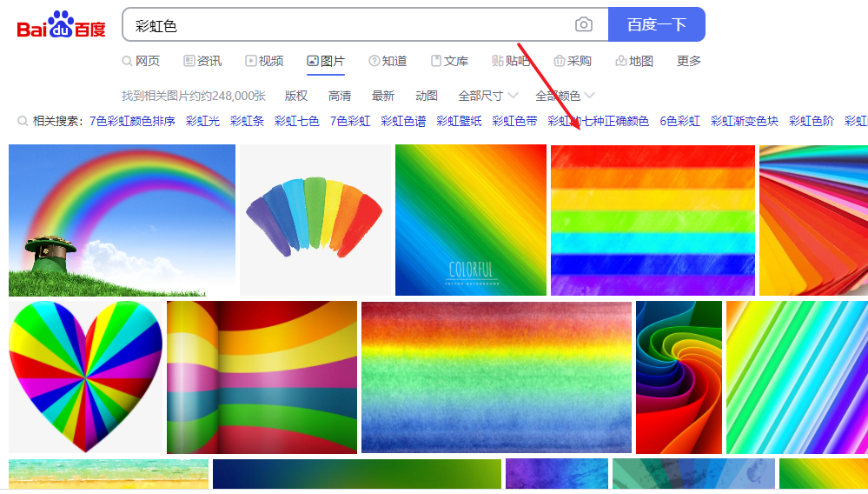Screen dimensions: 868x494
Task: Open the 更多 menu
Action: click(689, 61)
